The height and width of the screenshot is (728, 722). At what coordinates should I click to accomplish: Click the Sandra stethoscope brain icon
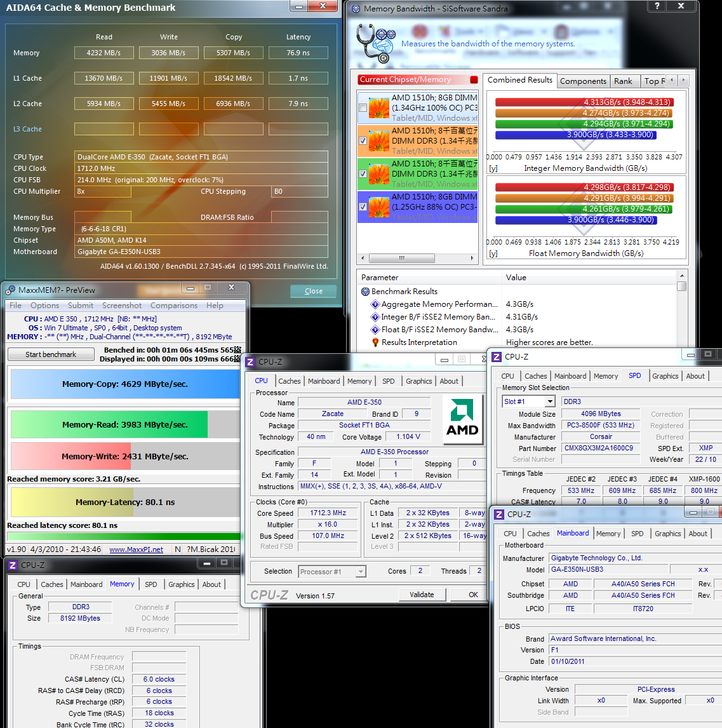point(375,43)
